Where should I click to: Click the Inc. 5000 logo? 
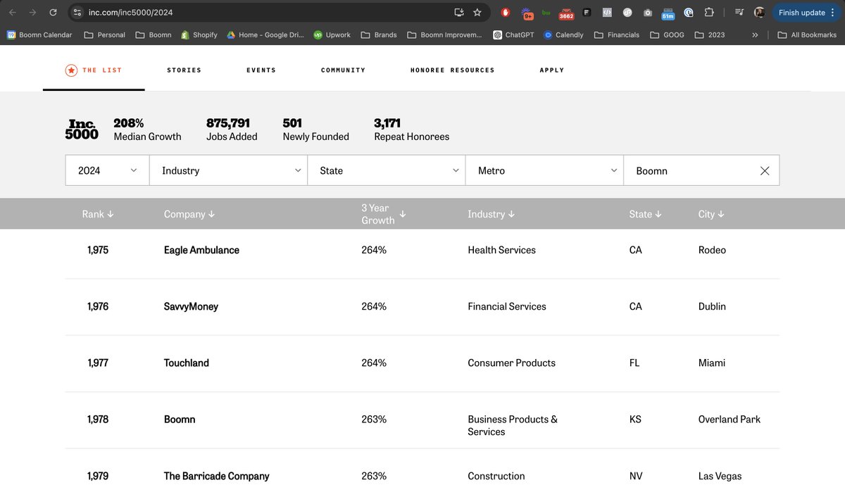[82, 130]
